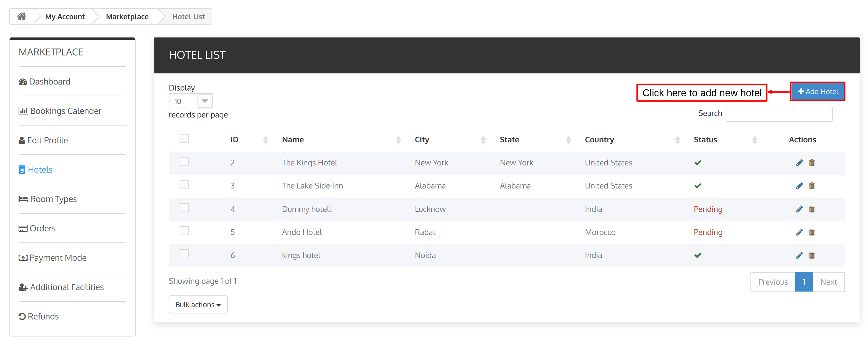Expand the Display records per page dropdown
The image size is (868, 347).
[205, 101]
